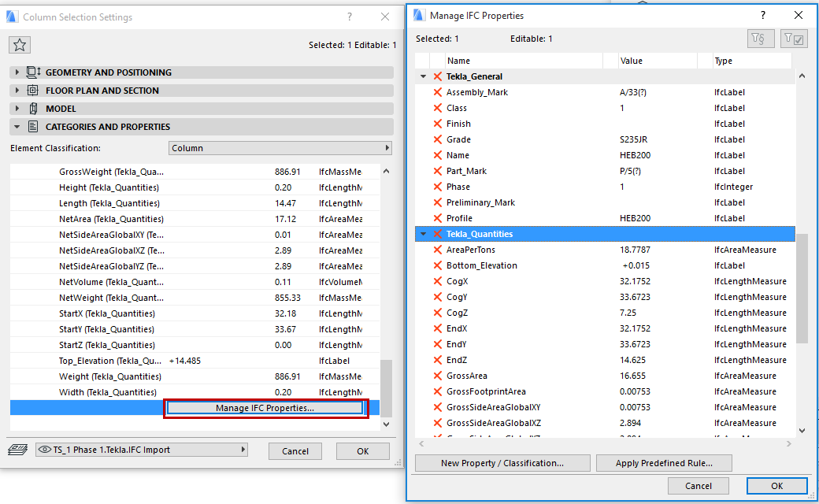Select GrossFootprintArea property row
The height and width of the screenshot is (504, 819).
pos(605,391)
